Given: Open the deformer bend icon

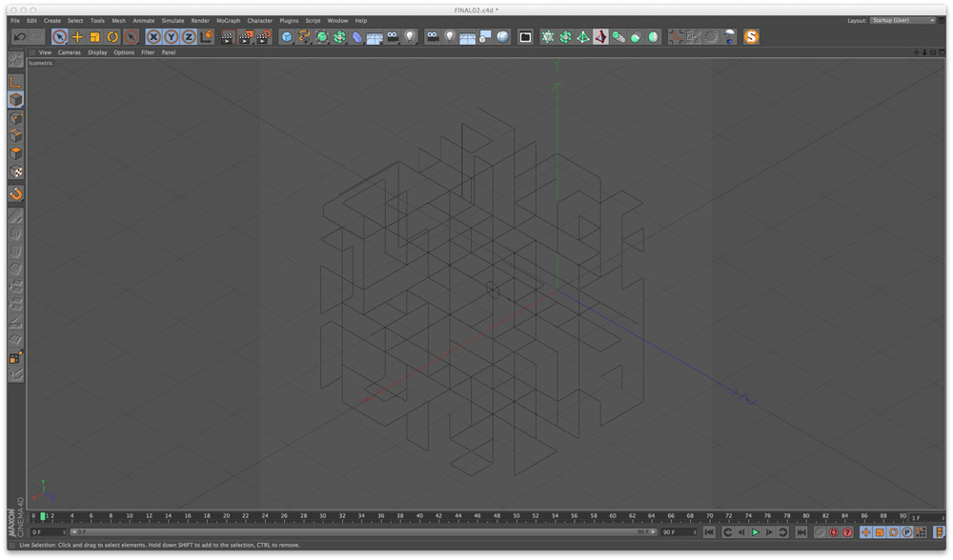Looking at the screenshot, I should (x=356, y=37).
